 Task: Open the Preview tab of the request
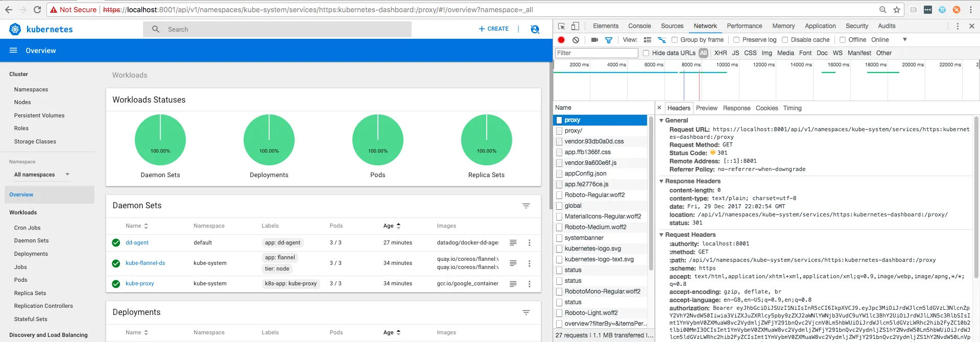click(707, 108)
